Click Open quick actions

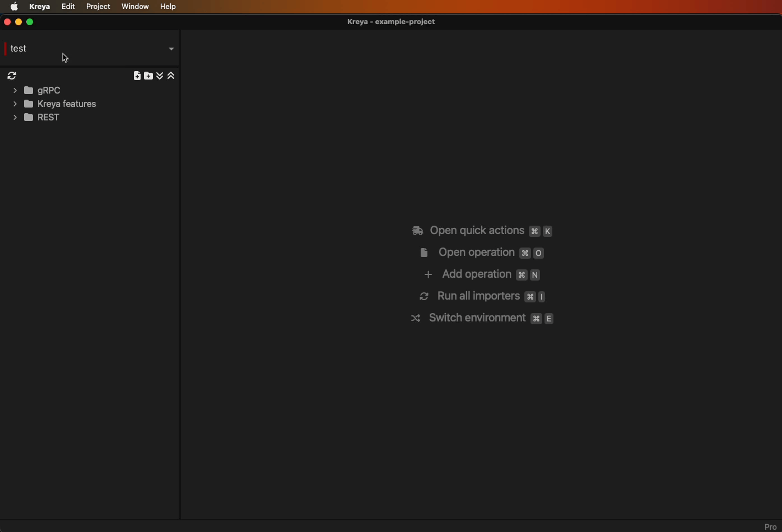476,230
